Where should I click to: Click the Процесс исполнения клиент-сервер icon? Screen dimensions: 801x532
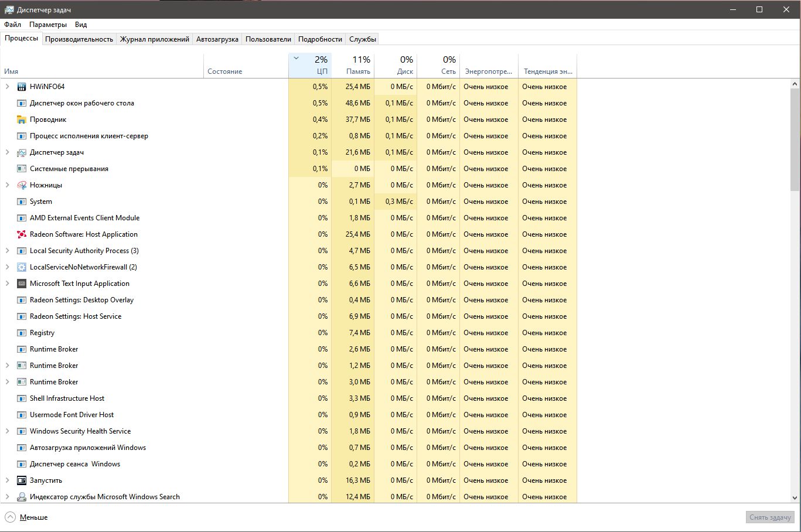[x=22, y=136]
